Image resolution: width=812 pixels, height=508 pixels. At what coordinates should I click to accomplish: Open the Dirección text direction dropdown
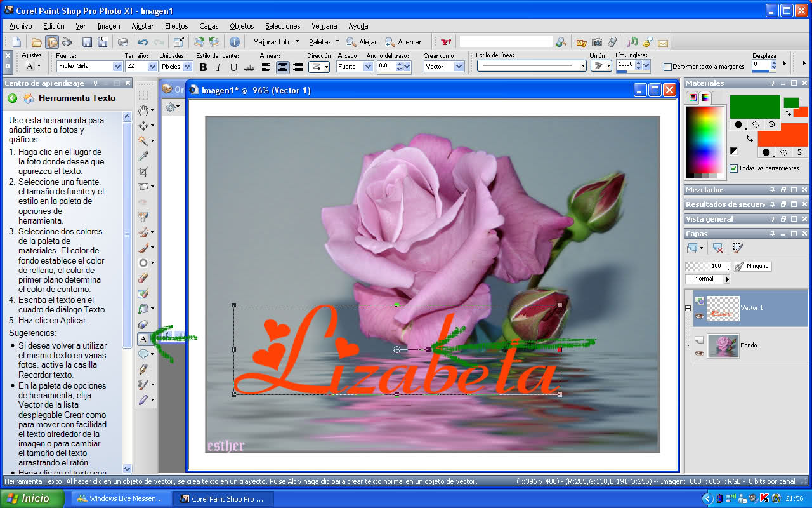[318, 66]
